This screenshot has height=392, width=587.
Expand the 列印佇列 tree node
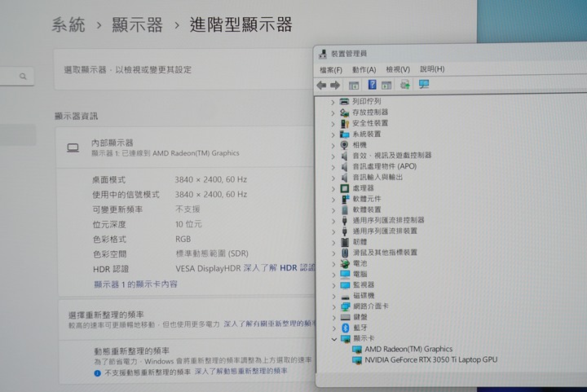click(333, 102)
